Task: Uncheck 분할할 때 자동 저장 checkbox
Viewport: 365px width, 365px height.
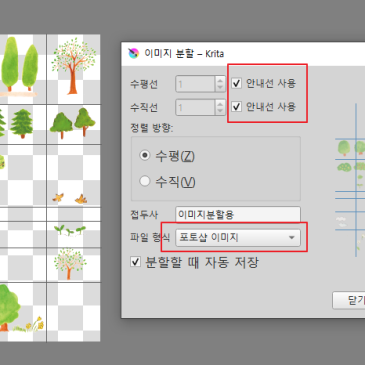Action: pyautogui.click(x=135, y=262)
